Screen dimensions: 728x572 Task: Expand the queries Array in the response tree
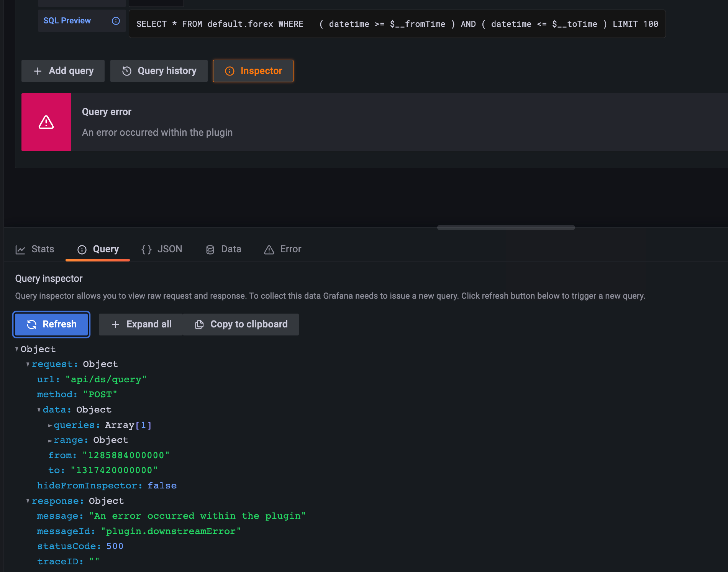50,425
